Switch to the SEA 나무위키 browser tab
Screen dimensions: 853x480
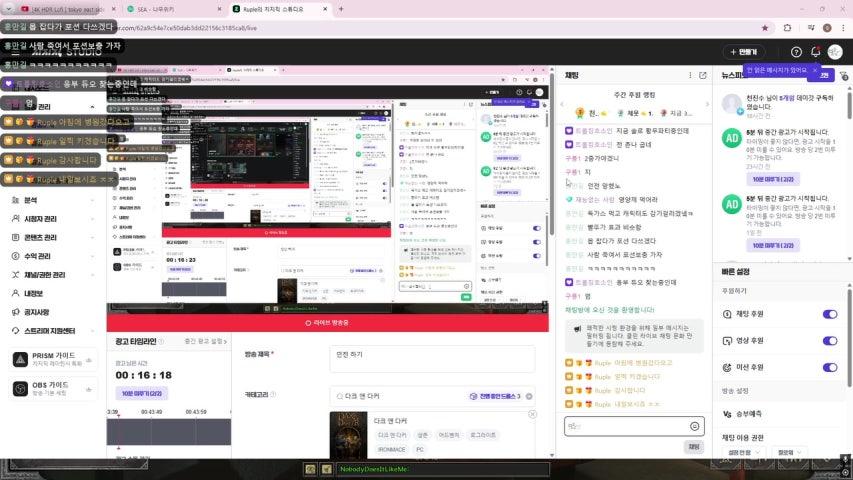[x=174, y=9]
